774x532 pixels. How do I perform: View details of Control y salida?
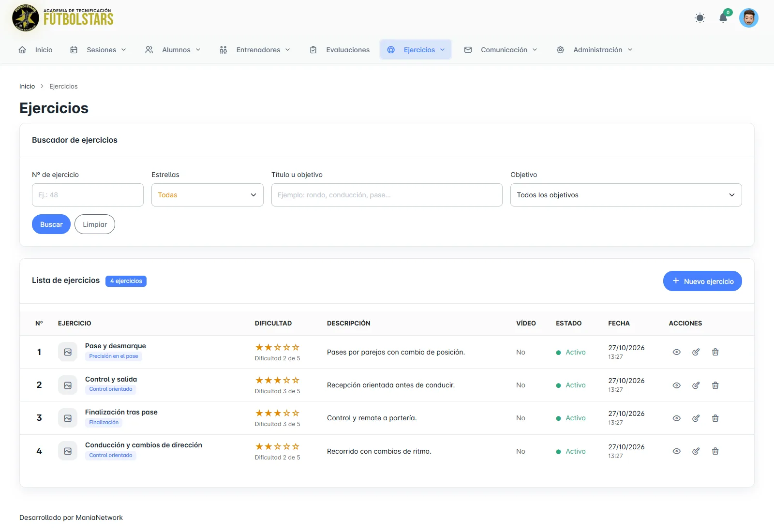[x=677, y=385]
